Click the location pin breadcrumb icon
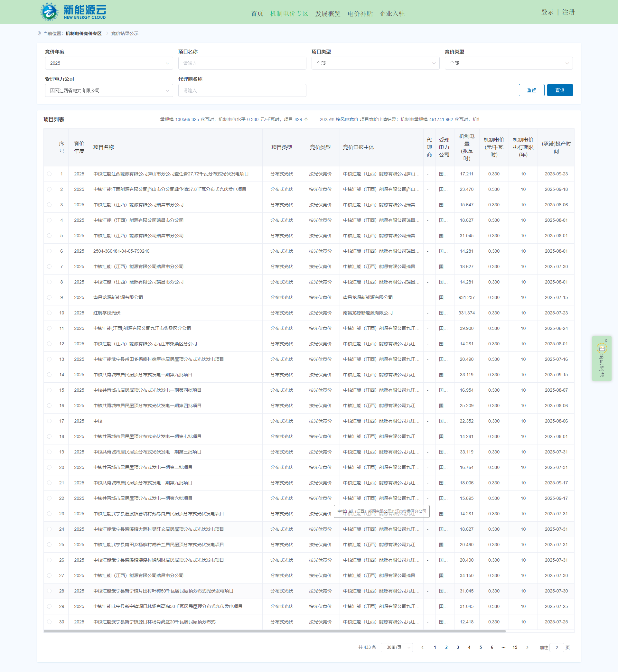 (39, 33)
